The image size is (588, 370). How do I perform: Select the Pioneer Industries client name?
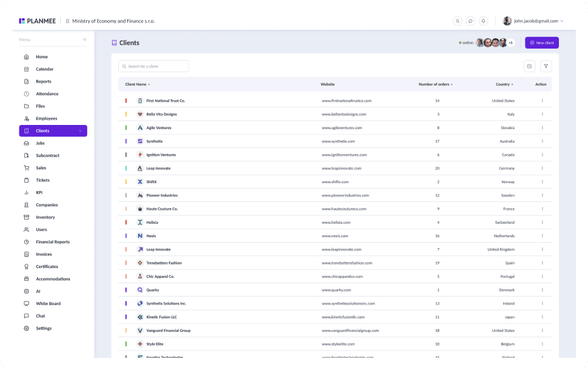pos(162,195)
